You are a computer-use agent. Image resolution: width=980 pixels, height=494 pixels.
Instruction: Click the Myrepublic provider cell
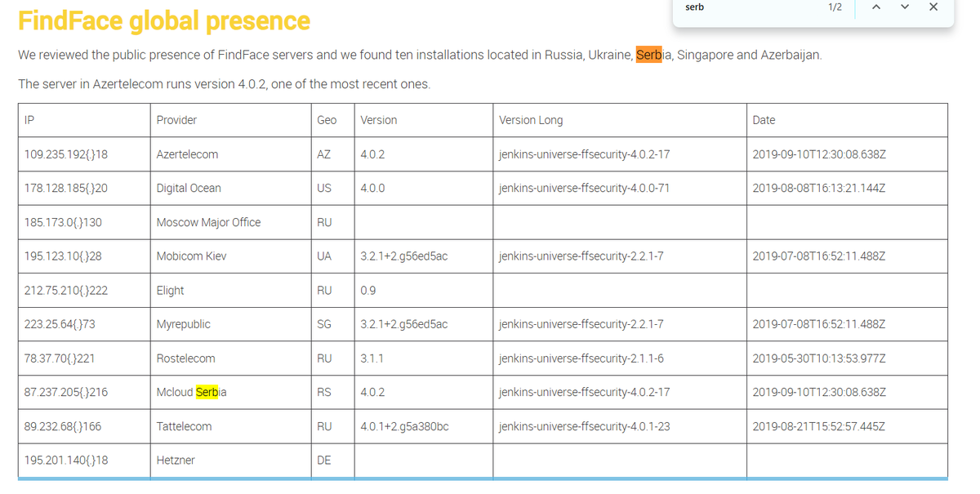230,324
